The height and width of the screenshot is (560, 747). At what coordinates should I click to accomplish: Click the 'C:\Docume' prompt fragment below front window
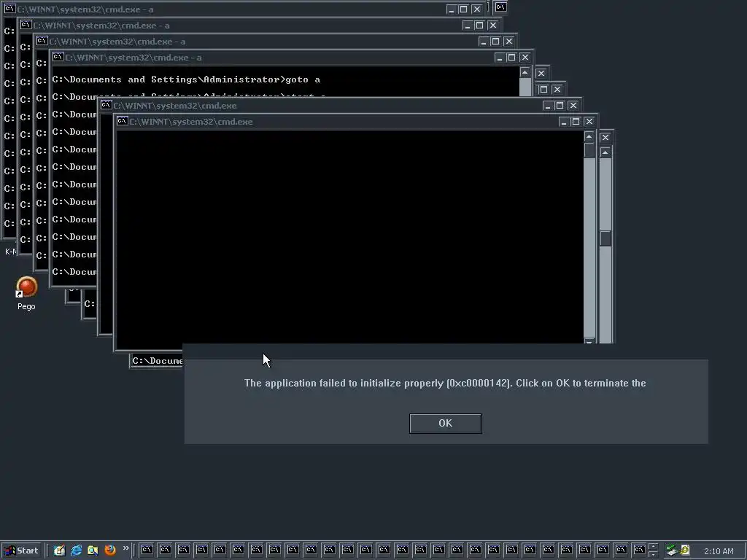[x=158, y=361]
